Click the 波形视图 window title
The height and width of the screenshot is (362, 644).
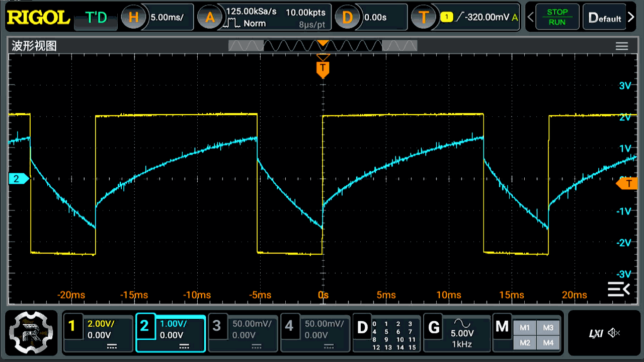pyautogui.click(x=34, y=46)
